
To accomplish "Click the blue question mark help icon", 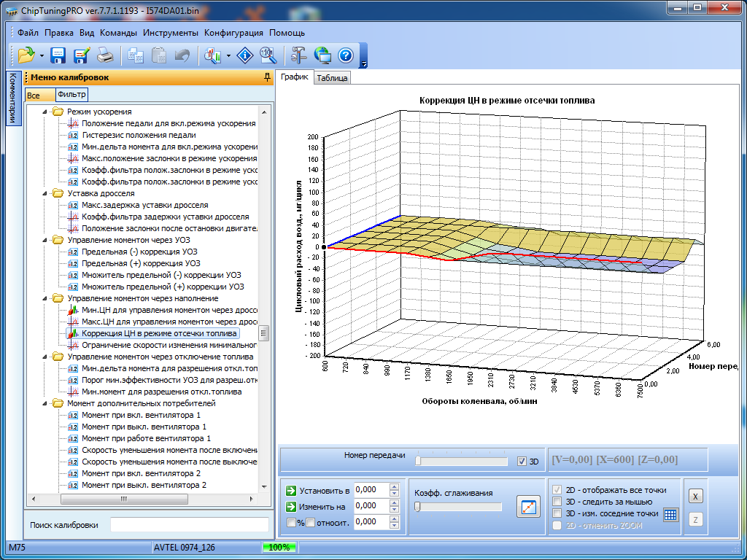I will (346, 55).
